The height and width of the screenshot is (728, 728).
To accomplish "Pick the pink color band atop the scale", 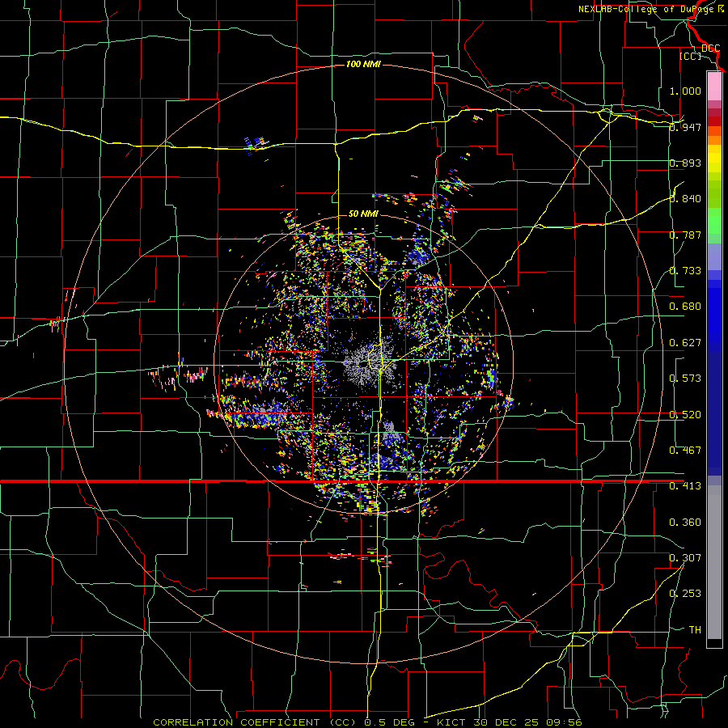I will [x=714, y=86].
